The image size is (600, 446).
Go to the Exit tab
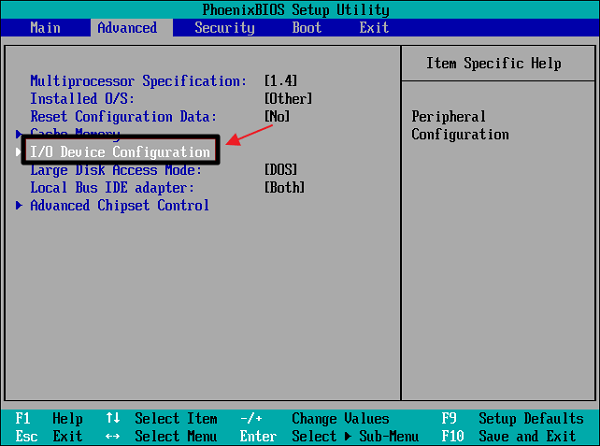[374, 28]
